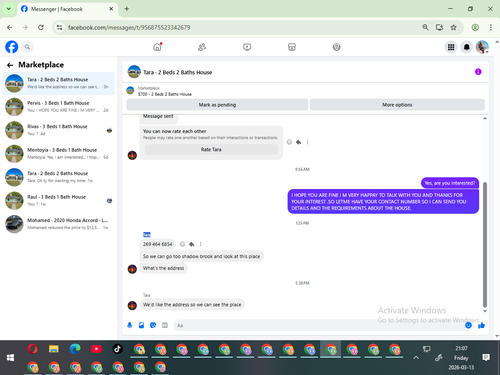Click the Rate Tara button

tap(211, 149)
